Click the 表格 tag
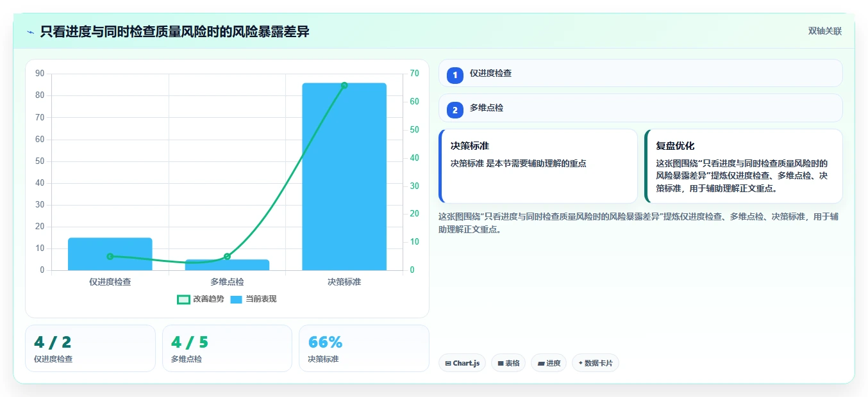Viewport: 868px width, 397px height. (508, 363)
